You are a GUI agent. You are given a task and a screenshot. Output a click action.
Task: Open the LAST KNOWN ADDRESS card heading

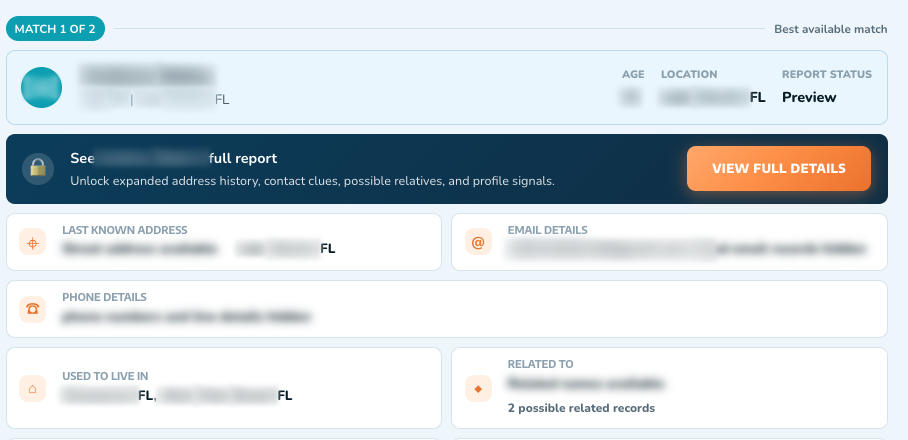(125, 230)
